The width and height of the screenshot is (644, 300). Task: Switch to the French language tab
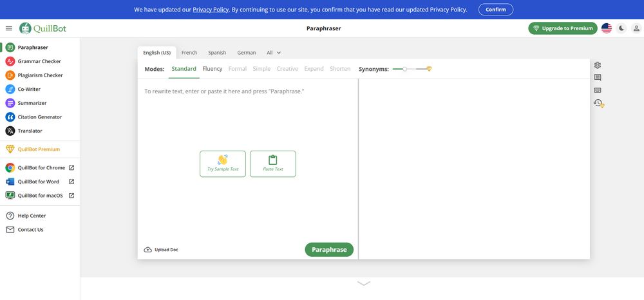point(189,53)
